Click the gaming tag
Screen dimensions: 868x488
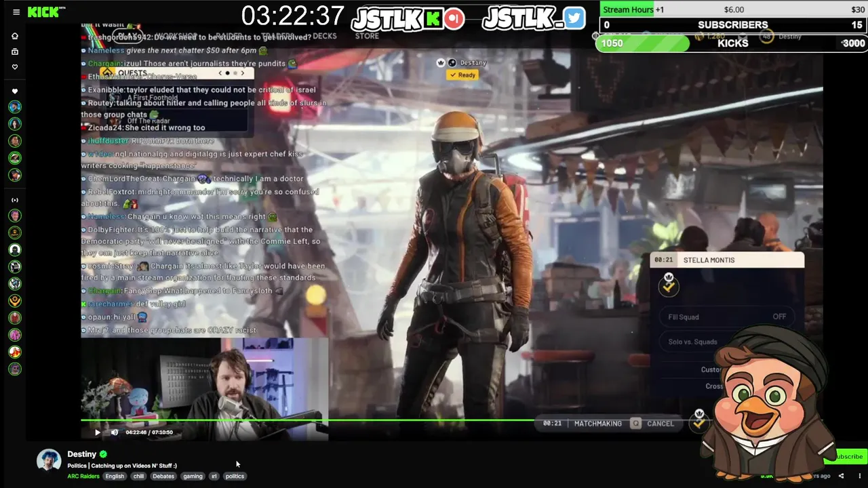[x=193, y=476]
